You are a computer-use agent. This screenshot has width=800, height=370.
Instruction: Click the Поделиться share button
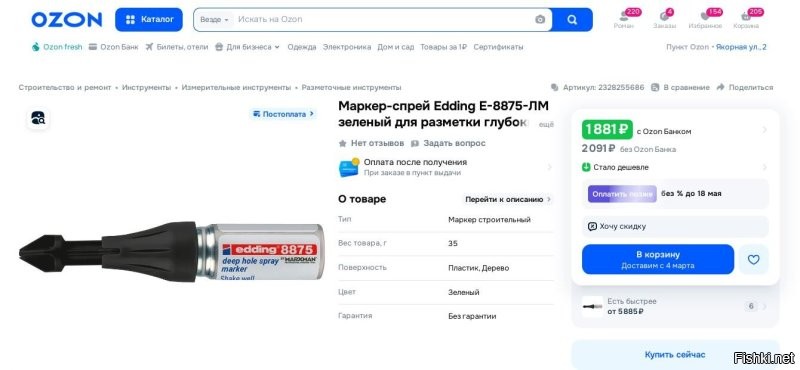745,87
